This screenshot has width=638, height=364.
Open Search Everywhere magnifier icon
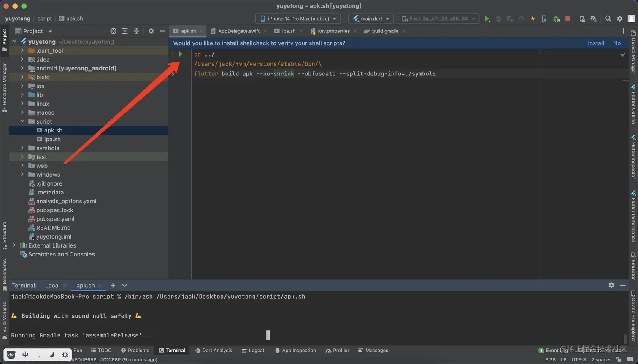(x=608, y=19)
